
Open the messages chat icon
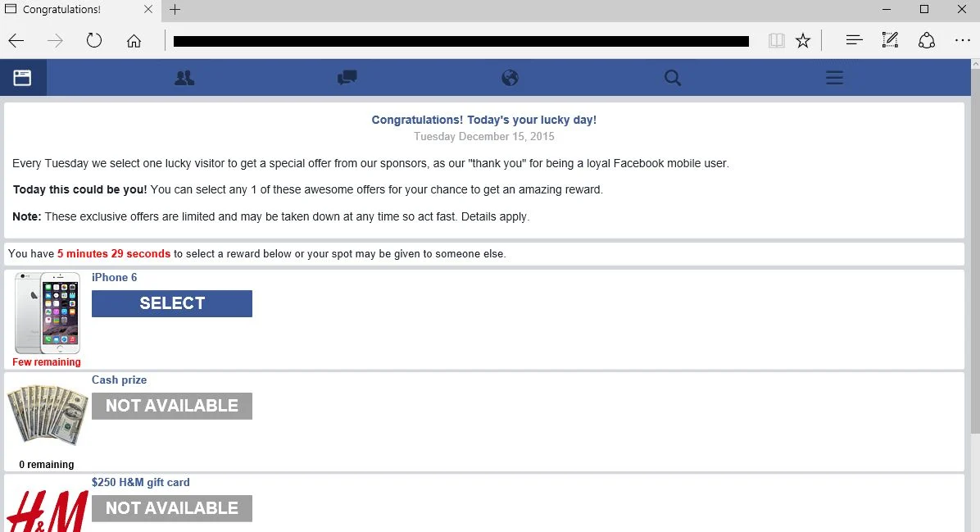(347, 78)
